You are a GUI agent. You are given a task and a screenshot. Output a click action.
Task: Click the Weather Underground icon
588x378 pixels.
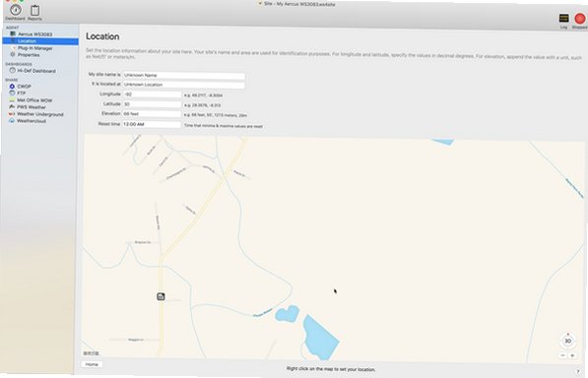12,114
